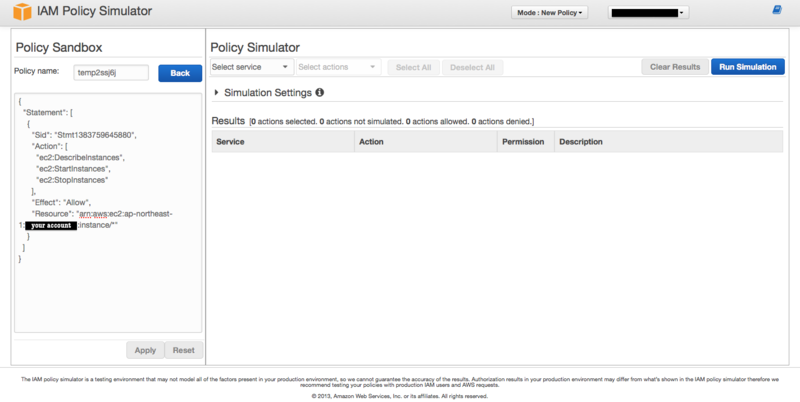Image resolution: width=800 pixels, height=402 pixels.
Task: Click the Select All button
Action: coord(414,67)
